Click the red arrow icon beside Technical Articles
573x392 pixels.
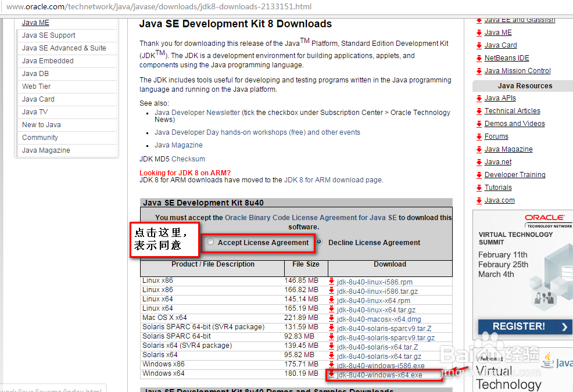tap(479, 112)
